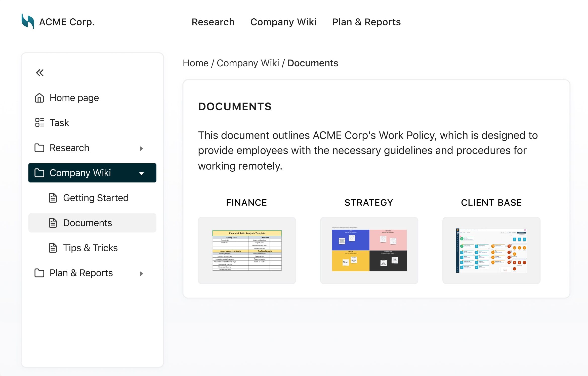The width and height of the screenshot is (588, 376).
Task: Click the document icon beside Getting Started
Action: [x=53, y=198]
